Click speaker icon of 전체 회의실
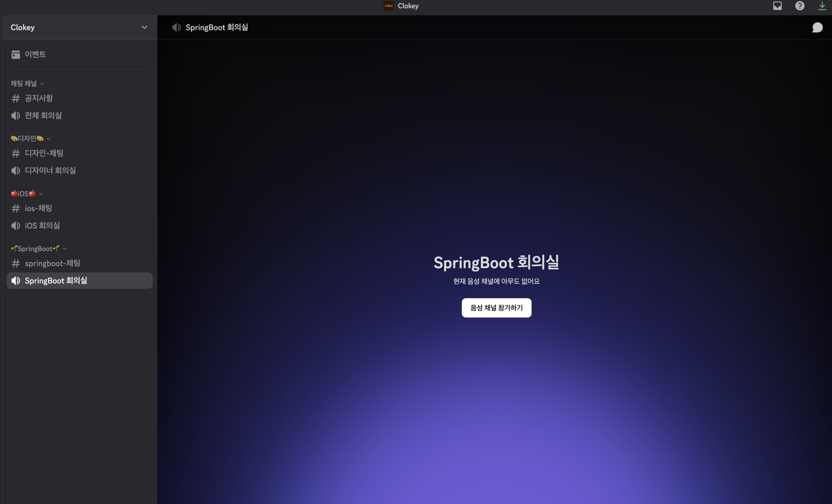 (16, 116)
